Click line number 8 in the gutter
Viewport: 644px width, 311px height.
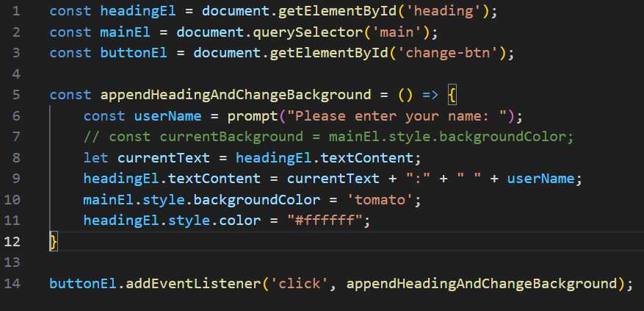coord(16,157)
